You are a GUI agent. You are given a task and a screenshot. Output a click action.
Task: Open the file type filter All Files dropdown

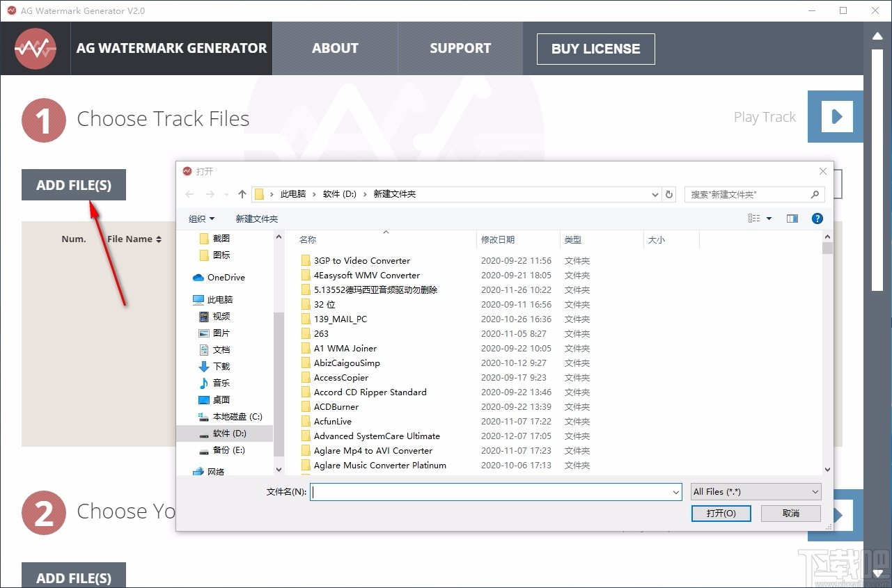pyautogui.click(x=756, y=492)
